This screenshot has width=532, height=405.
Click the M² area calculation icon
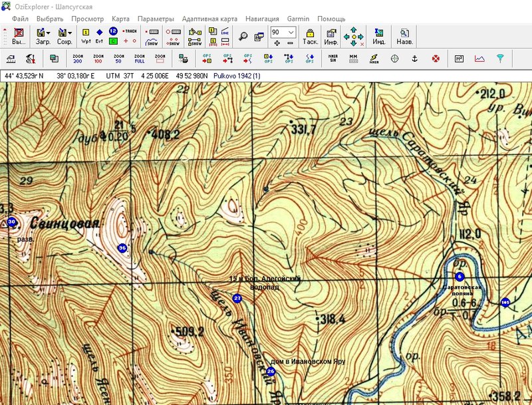pyautogui.click(x=459, y=59)
